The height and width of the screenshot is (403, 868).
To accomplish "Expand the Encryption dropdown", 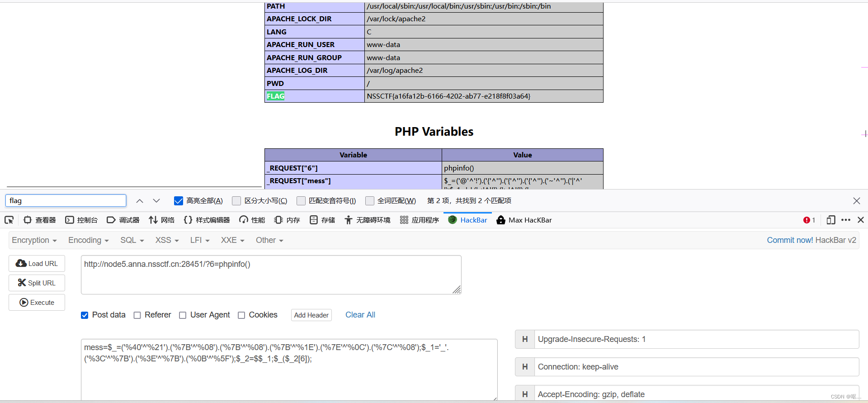I will 34,240.
